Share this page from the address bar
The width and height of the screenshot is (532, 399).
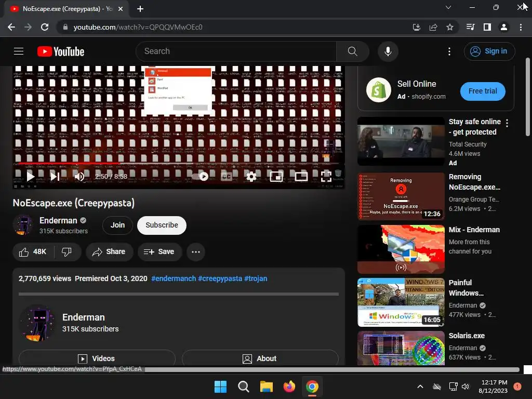(x=433, y=27)
